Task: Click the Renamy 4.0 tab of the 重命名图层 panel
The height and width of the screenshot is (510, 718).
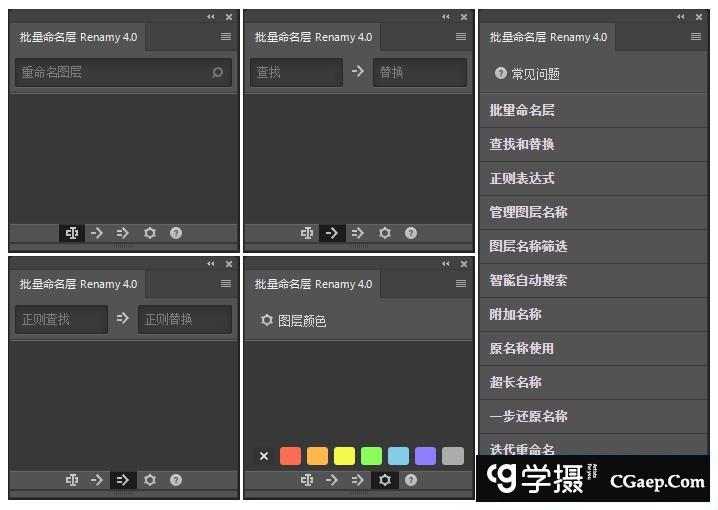Action: pyautogui.click(x=78, y=37)
